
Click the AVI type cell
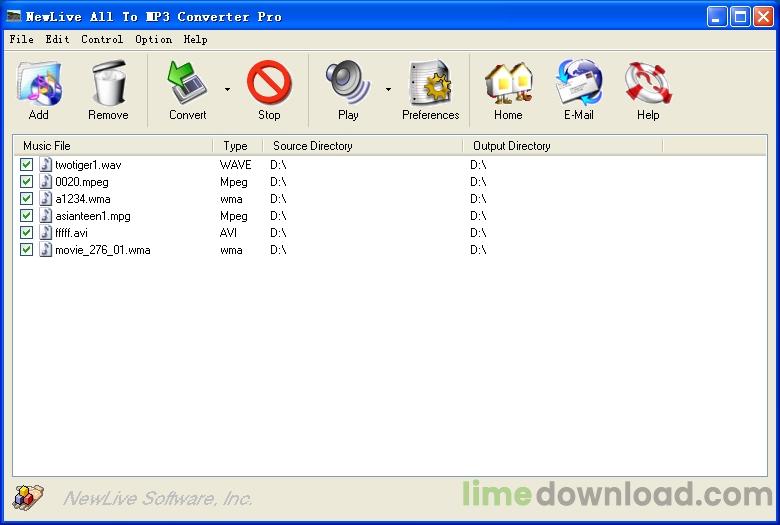[228, 233]
